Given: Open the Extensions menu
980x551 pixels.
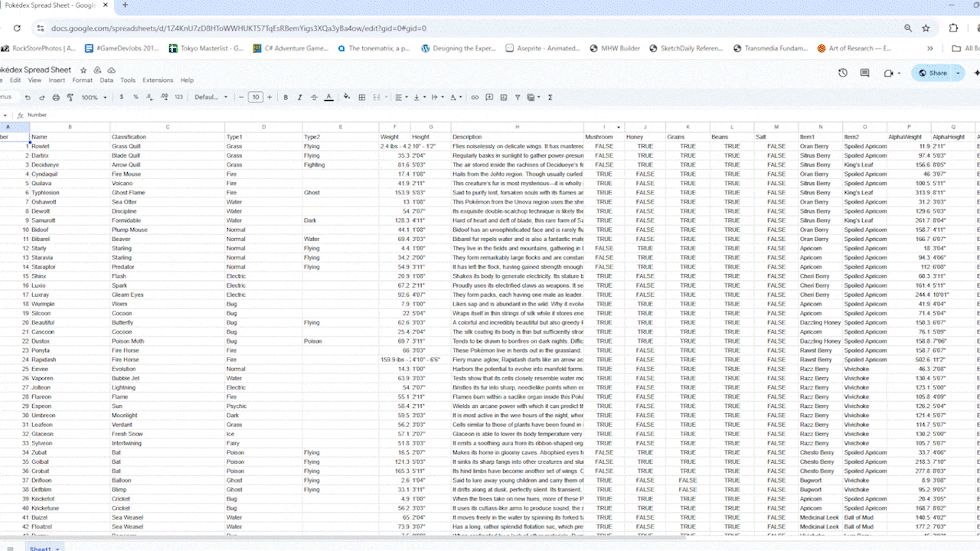Looking at the screenshot, I should [x=158, y=80].
